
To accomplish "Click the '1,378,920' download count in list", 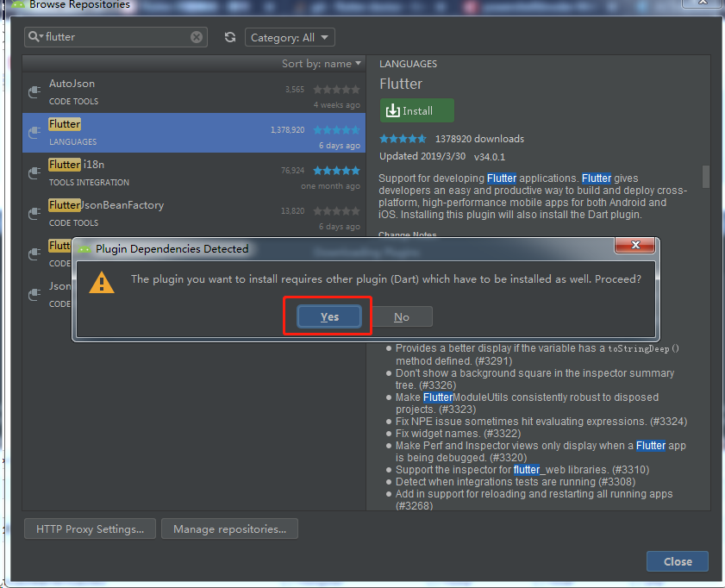I will click(287, 130).
